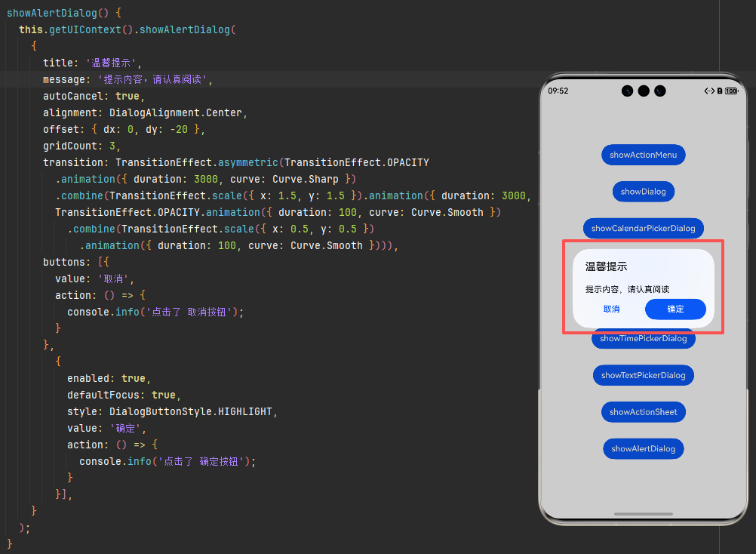Tap the showAlertDialog button
This screenshot has height=554, width=756.
[x=643, y=448]
